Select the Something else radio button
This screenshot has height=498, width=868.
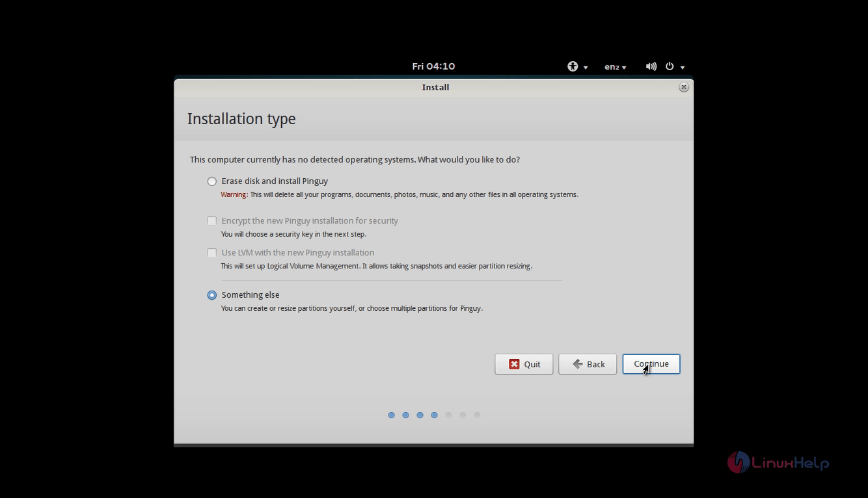pyautogui.click(x=212, y=295)
